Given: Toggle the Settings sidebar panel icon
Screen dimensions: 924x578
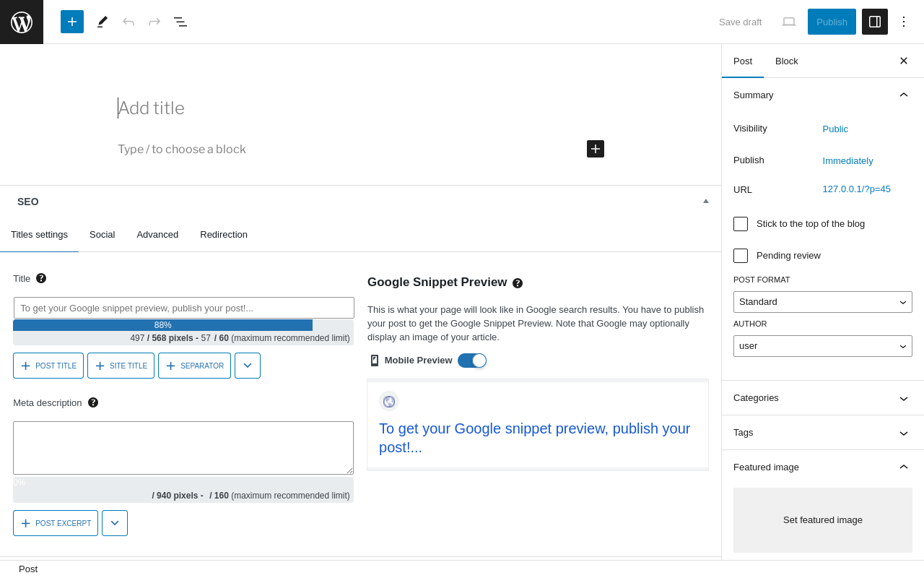Looking at the screenshot, I should [875, 22].
